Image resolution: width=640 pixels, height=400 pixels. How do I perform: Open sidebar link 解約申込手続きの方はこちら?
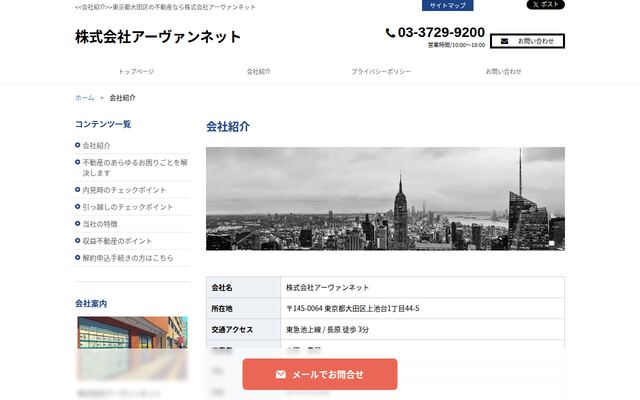(128, 258)
